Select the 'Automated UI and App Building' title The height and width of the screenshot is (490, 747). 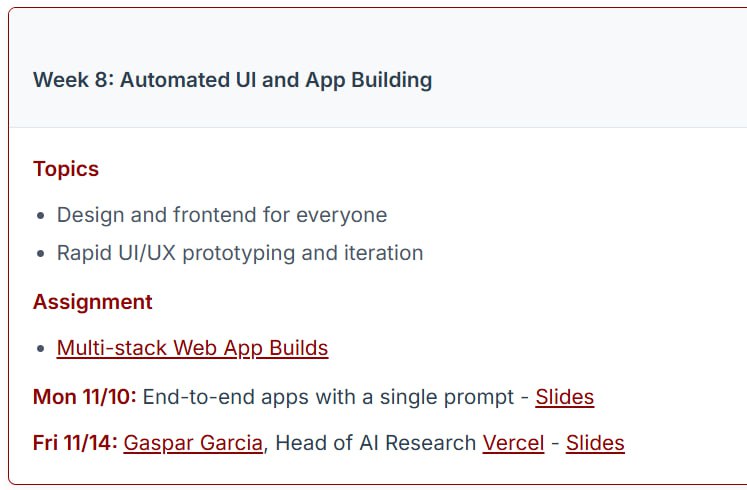click(276, 80)
